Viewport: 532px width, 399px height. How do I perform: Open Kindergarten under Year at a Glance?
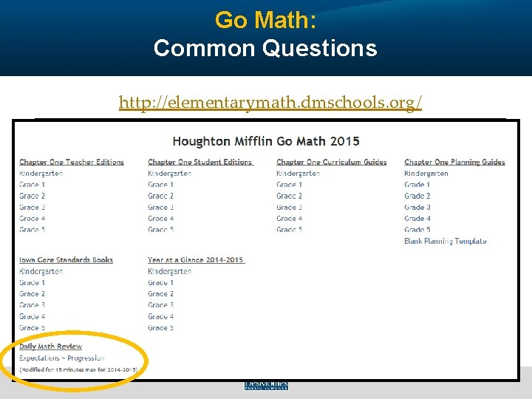tap(170, 271)
